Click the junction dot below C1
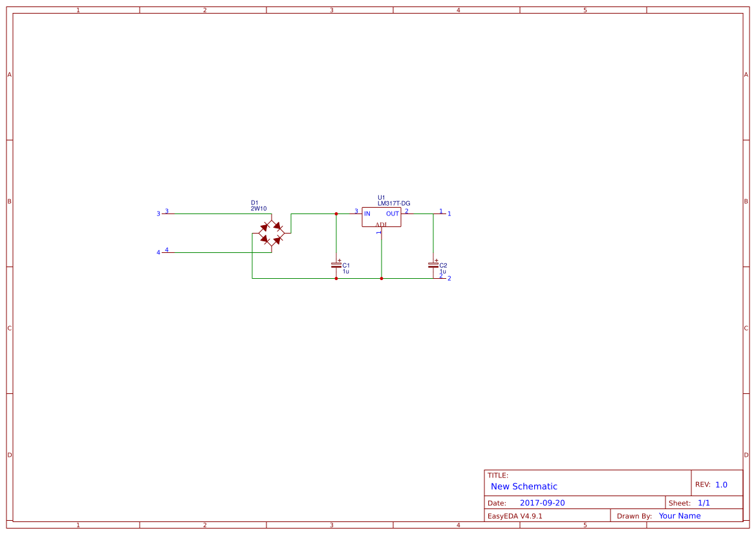The image size is (756, 535). tap(336, 278)
